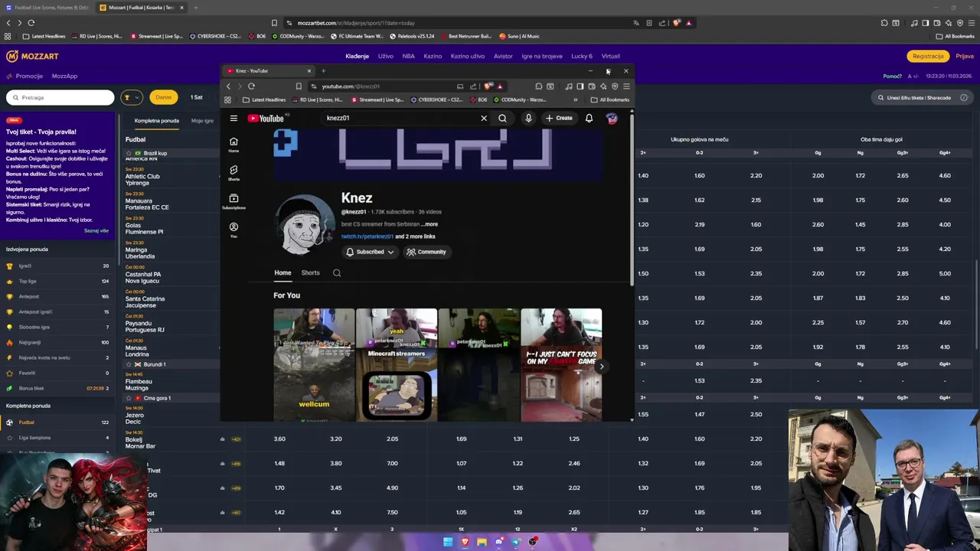
Task: Open Brave browser from taskbar
Action: point(465,542)
